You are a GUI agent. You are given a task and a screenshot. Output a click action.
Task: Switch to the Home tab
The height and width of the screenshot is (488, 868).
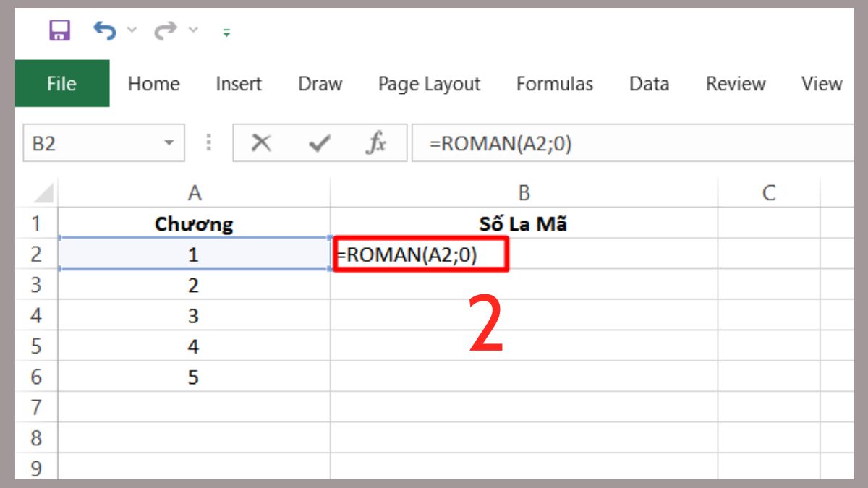tap(153, 84)
